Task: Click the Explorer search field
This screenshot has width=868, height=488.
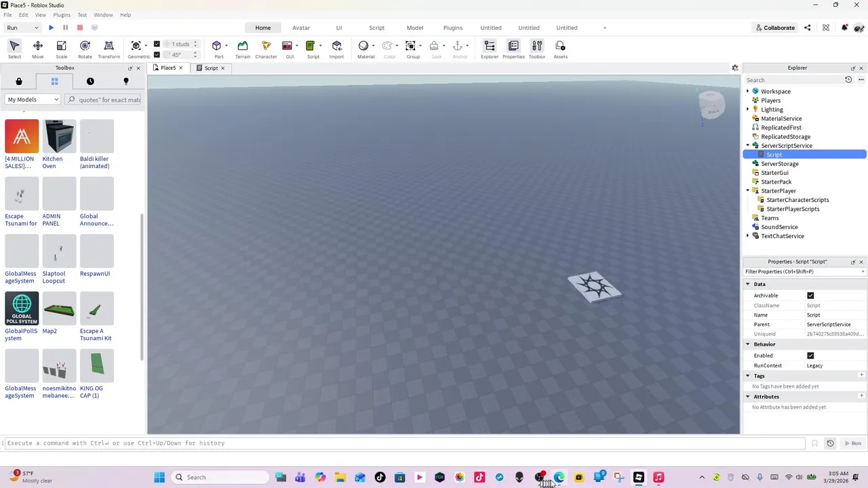Action: [793, 80]
